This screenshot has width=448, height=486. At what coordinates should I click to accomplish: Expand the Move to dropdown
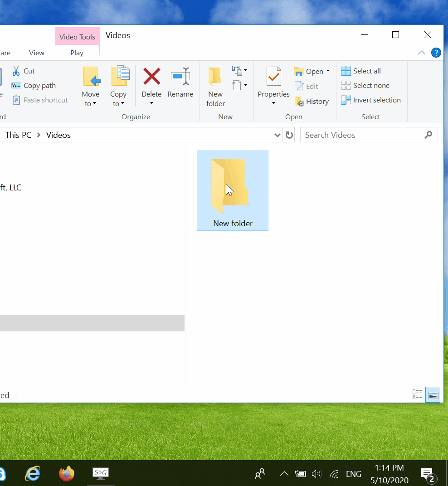pos(91,104)
